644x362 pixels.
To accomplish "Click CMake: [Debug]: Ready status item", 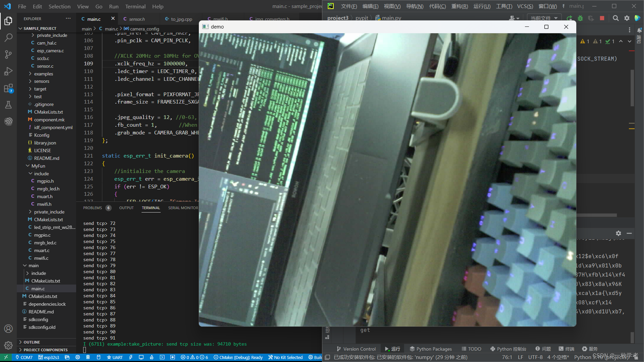I will point(238,357).
